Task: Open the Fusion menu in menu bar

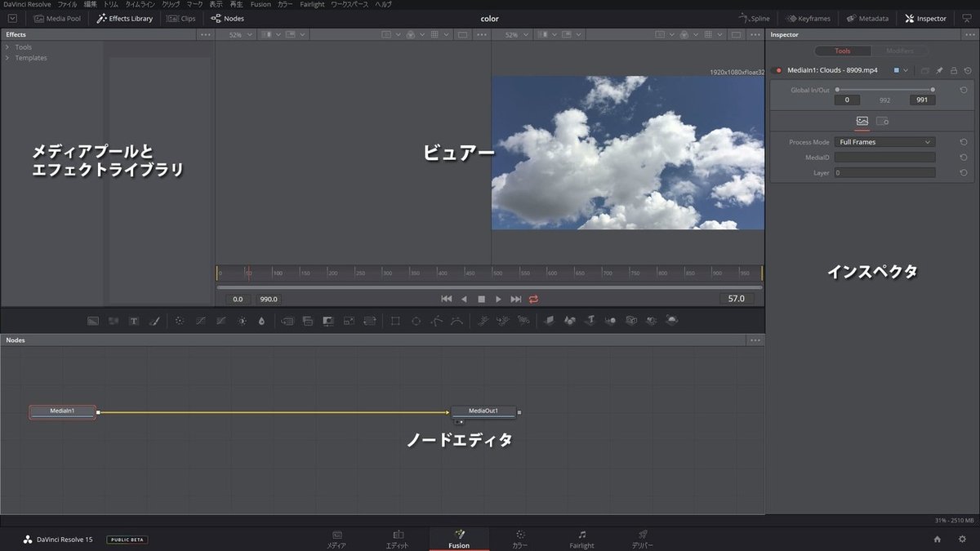Action: click(261, 4)
